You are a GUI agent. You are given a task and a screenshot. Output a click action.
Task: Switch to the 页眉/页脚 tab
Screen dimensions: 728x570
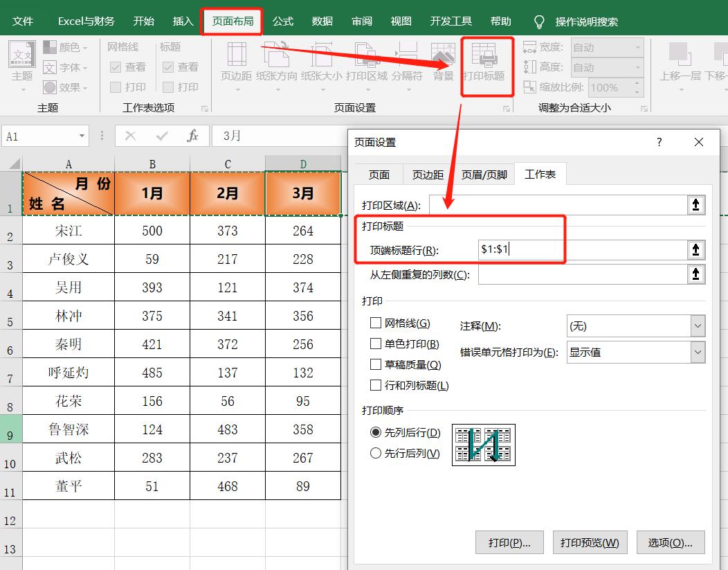(485, 175)
